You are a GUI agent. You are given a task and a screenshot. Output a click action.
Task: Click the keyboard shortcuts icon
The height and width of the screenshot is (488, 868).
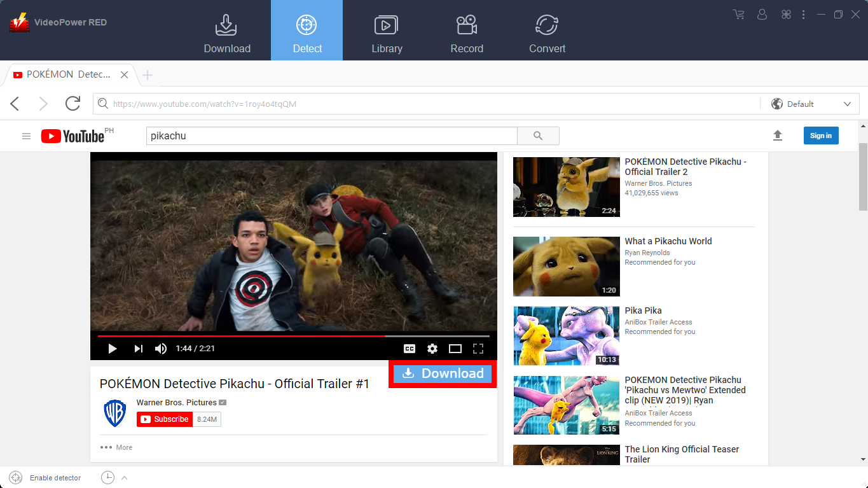[786, 14]
